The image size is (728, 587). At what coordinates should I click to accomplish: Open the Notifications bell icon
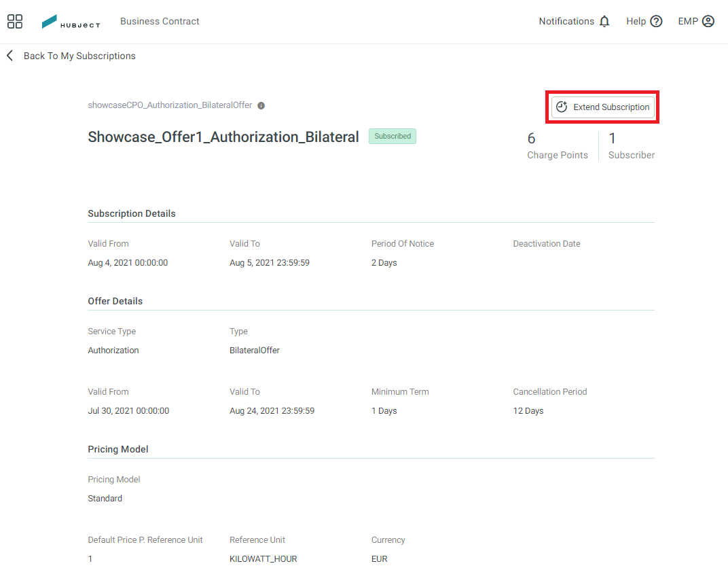[603, 21]
